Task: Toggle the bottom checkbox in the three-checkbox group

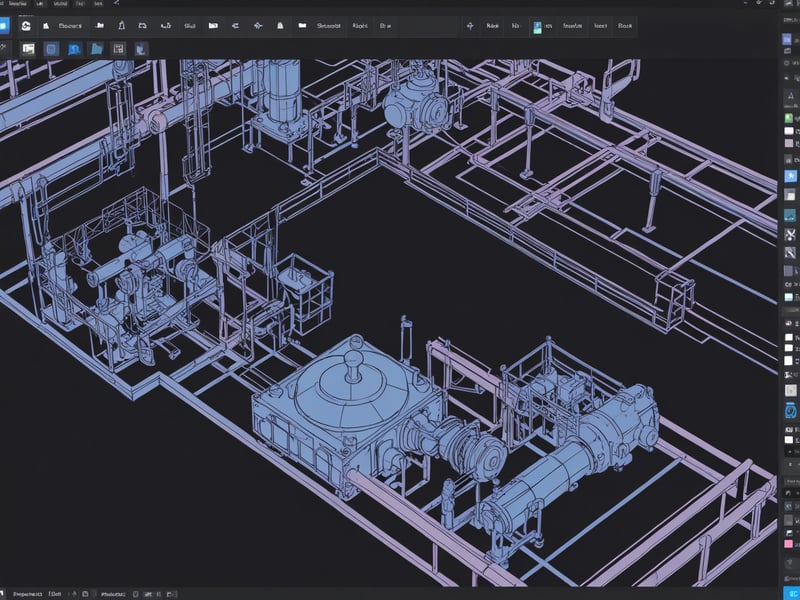Action: tap(788, 361)
